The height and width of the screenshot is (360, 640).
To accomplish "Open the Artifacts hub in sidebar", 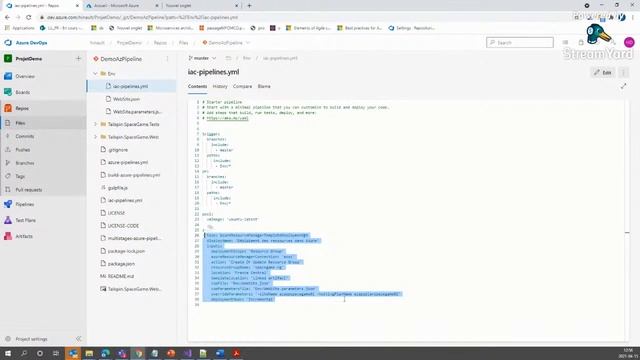I will point(24,236).
